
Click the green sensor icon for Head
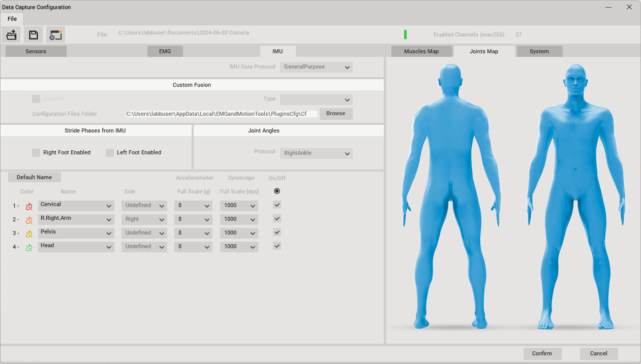[x=29, y=247]
